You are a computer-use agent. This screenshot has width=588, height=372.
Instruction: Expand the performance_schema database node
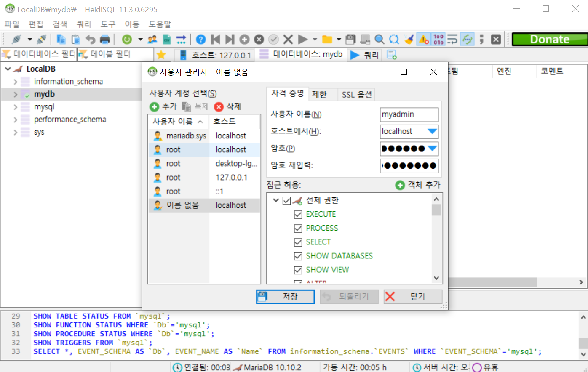point(16,120)
